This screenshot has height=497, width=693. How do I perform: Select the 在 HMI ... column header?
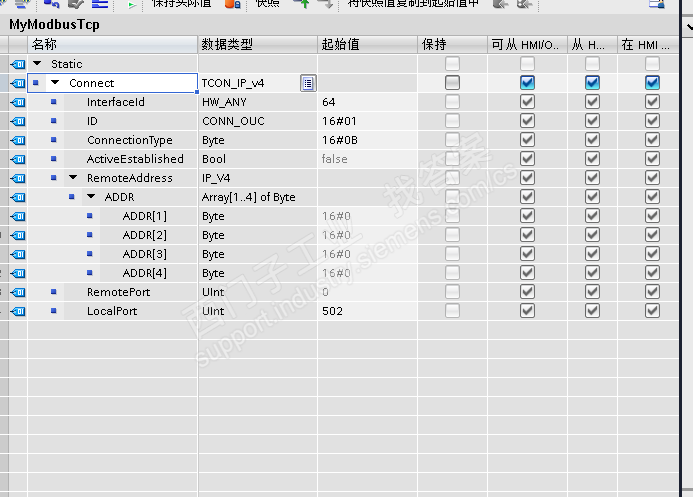(x=648, y=45)
